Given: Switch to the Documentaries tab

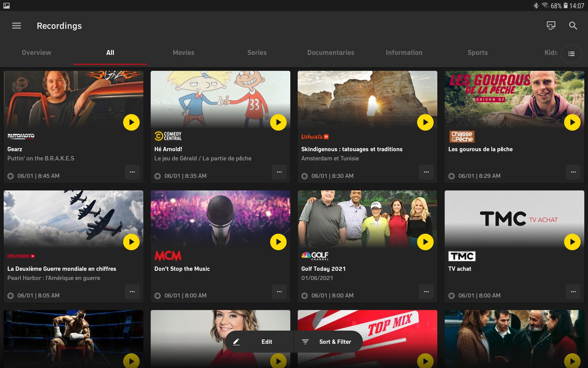Looking at the screenshot, I should [x=330, y=53].
